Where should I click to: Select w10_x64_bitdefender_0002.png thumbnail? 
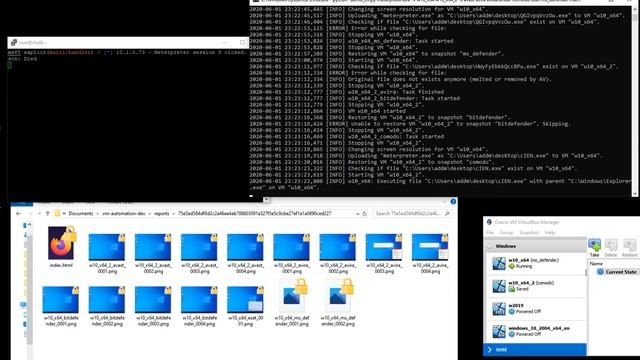[107, 300]
